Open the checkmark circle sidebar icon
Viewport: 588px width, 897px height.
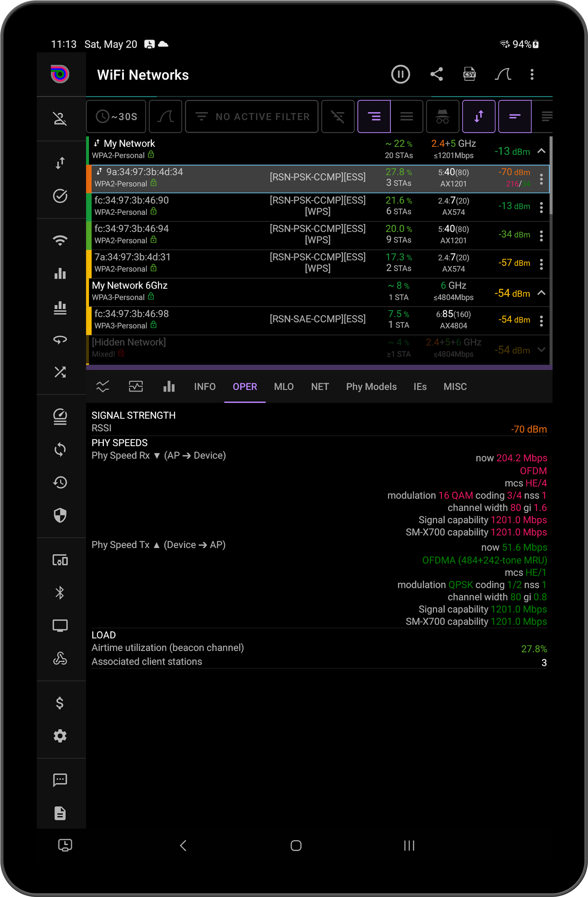[x=60, y=196]
